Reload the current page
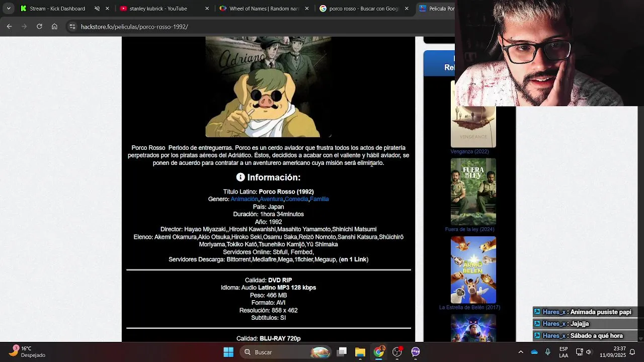The height and width of the screenshot is (362, 644). (x=39, y=26)
